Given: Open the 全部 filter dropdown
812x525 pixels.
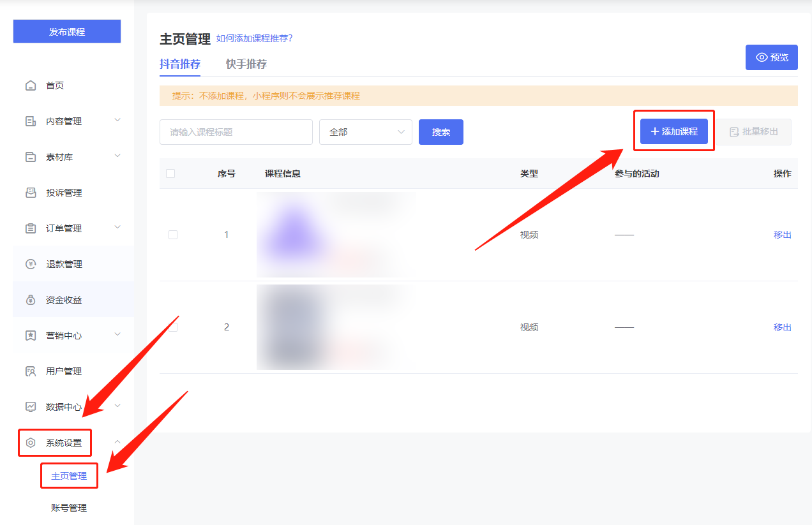Looking at the screenshot, I should (366, 132).
